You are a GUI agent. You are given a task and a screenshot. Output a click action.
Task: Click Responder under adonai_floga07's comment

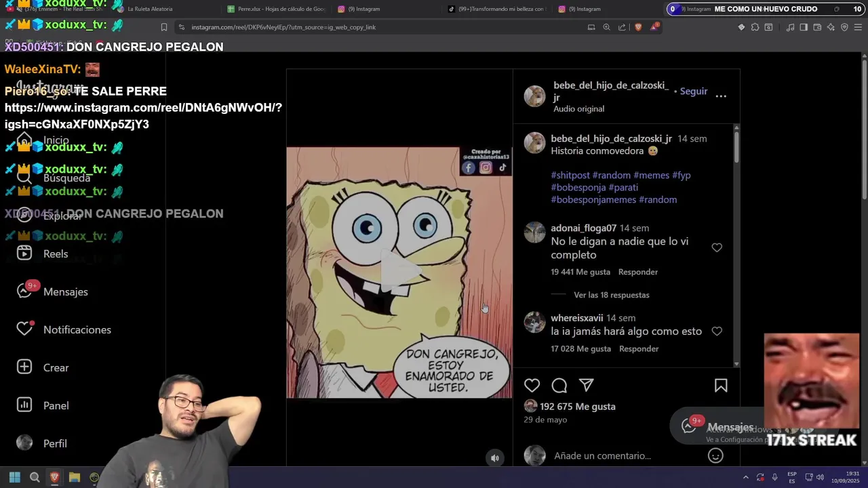tap(638, 272)
